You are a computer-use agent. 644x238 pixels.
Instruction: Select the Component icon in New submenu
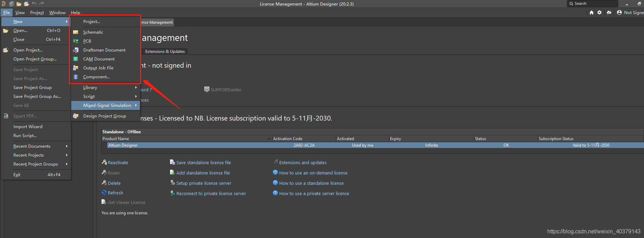click(76, 77)
